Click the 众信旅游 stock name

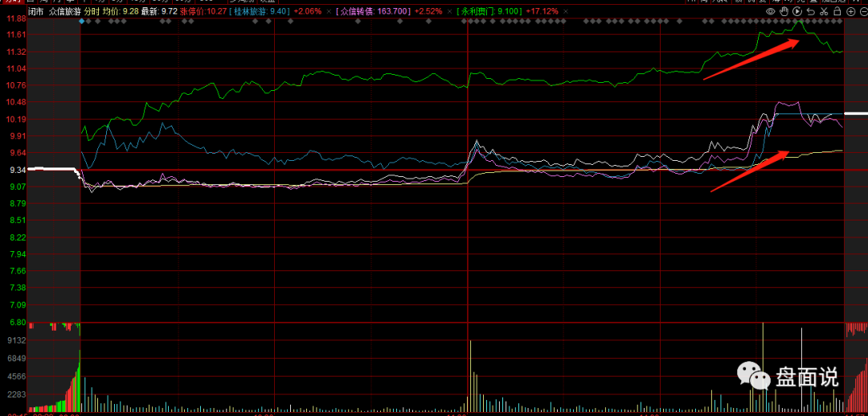point(64,11)
